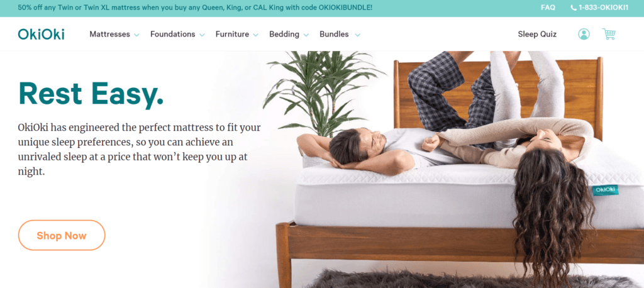The width and height of the screenshot is (644, 288).
Task: Call the 1-833-OKIOKI1 number link
Action: click(603, 8)
